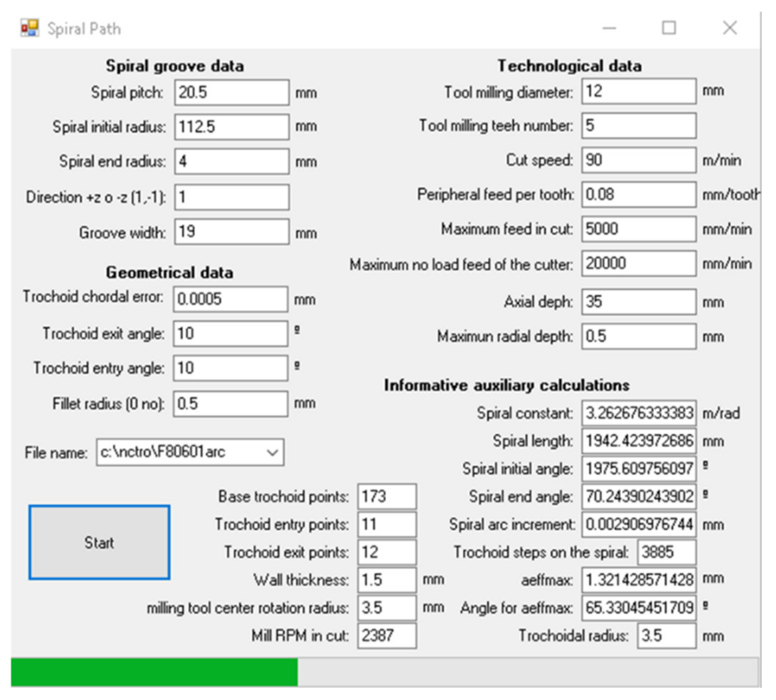Click the green progress bar
Viewport: 776px width, 700px height.
coord(154,672)
